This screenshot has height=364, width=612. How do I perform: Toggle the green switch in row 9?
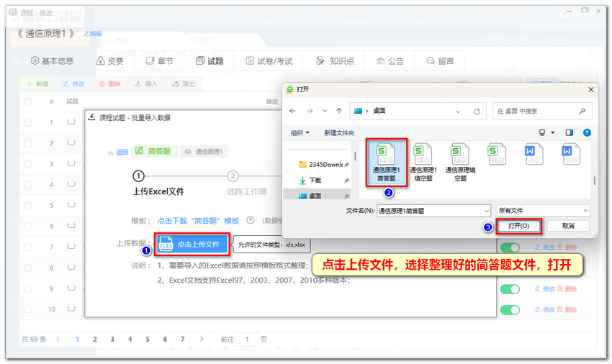tap(510, 288)
